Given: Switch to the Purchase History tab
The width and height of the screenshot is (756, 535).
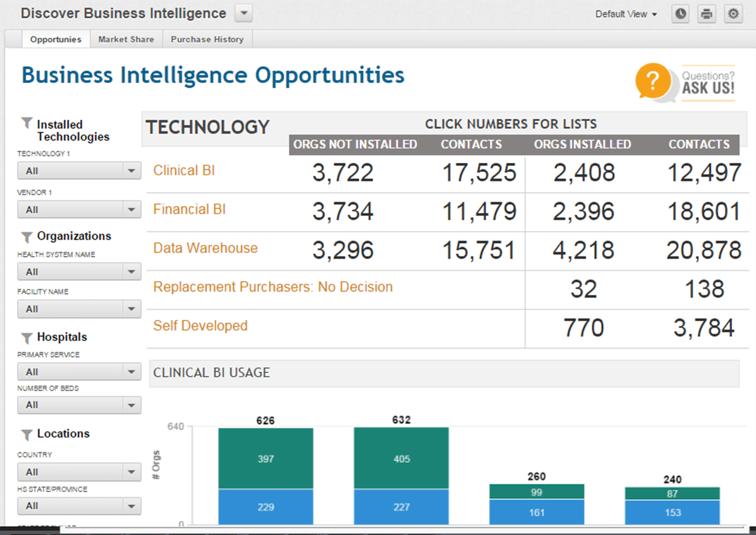Looking at the screenshot, I should point(207,39).
